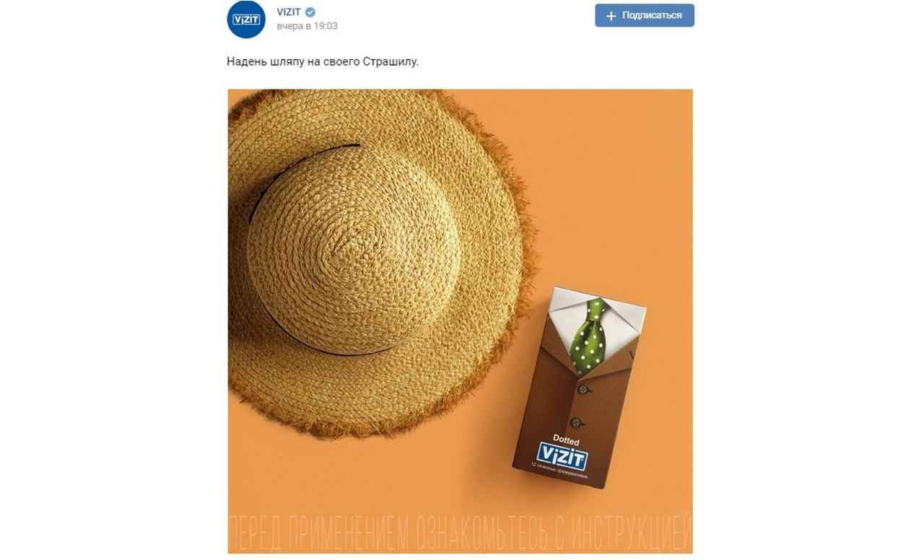Click the blue verified checkmark badge

click(x=310, y=12)
